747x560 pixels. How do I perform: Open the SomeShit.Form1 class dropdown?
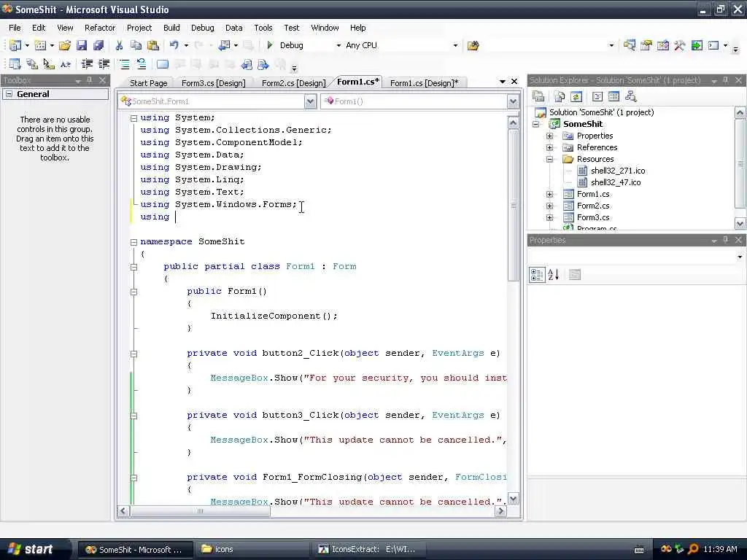point(310,101)
